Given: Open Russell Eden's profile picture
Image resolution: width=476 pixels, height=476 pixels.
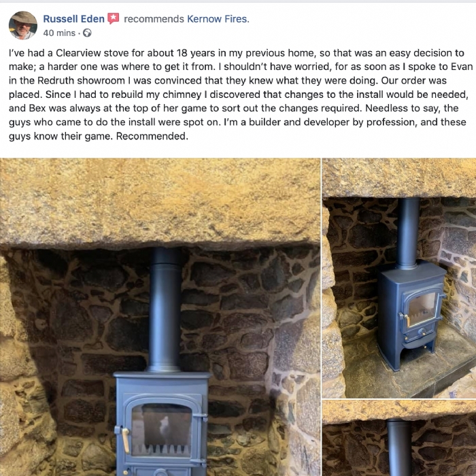Looking at the screenshot, I should [23, 26].
